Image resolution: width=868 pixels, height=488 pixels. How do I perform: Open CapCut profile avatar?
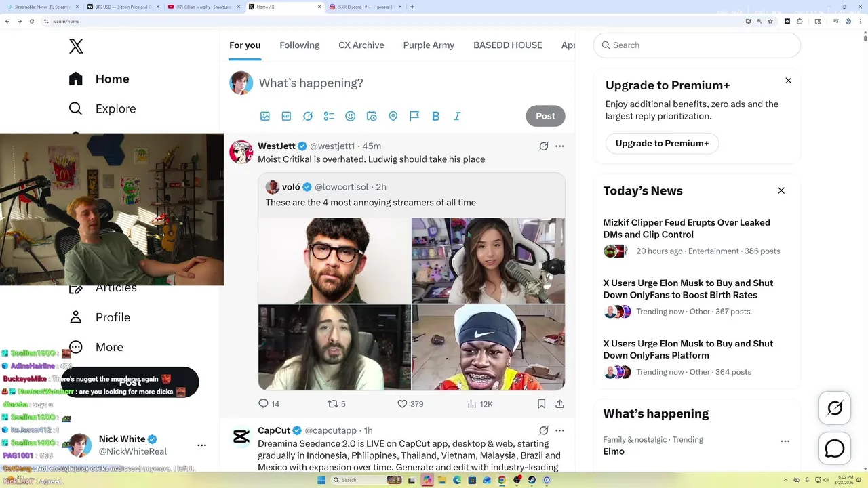pos(241,437)
